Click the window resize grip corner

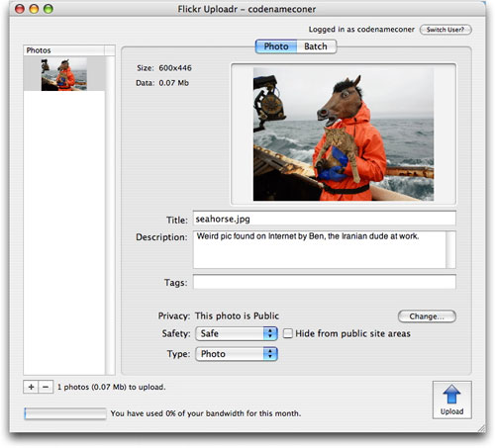(481, 428)
